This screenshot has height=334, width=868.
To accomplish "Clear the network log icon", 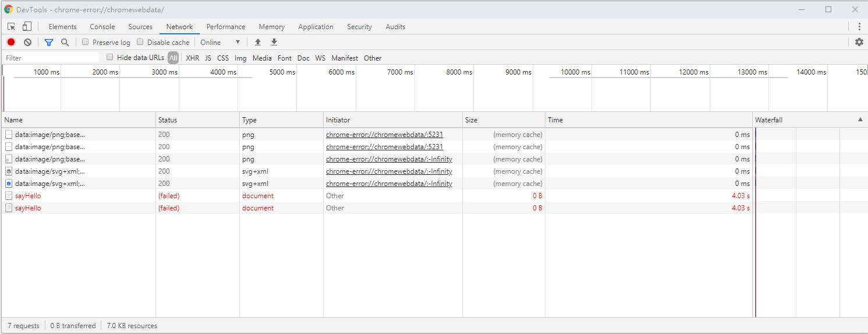I will point(27,42).
